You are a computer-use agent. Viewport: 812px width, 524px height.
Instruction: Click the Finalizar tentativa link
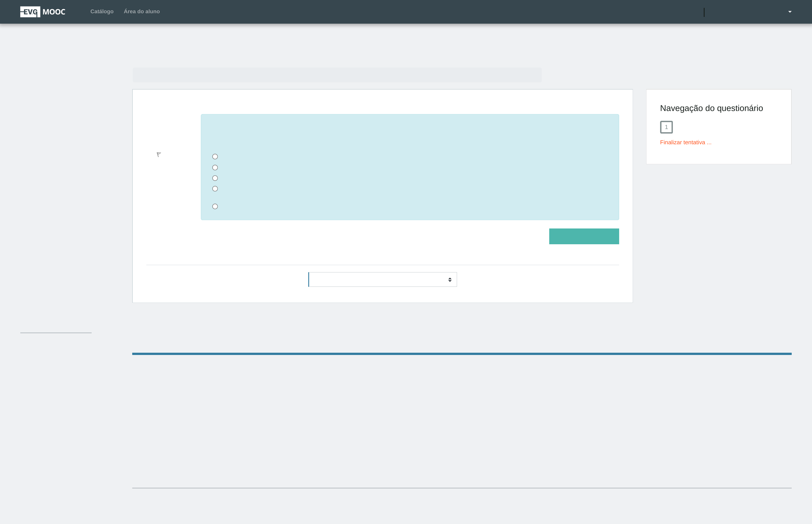pos(685,142)
